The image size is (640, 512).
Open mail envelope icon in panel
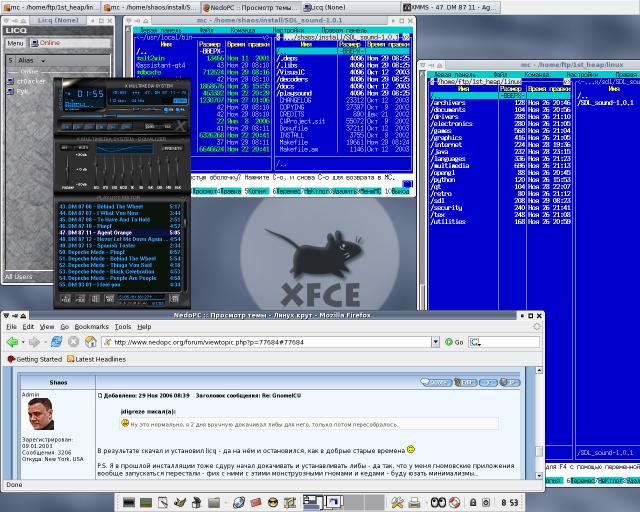coord(256,502)
